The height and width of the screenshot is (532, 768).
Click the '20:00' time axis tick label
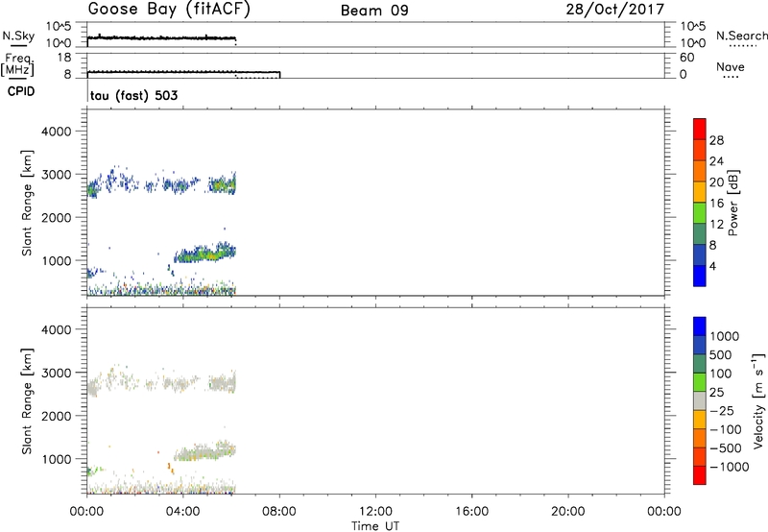click(568, 512)
